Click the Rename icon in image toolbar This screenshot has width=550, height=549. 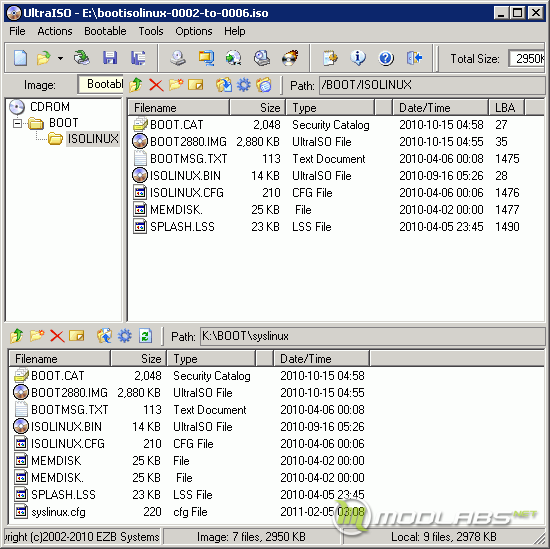pos(196,85)
